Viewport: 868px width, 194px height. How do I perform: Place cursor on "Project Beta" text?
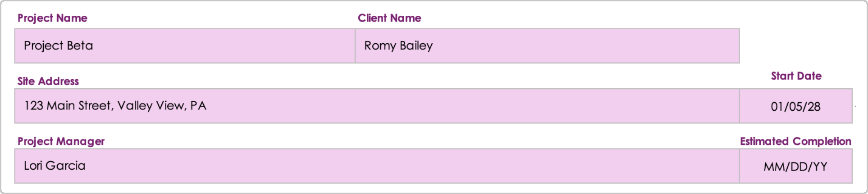pos(59,46)
